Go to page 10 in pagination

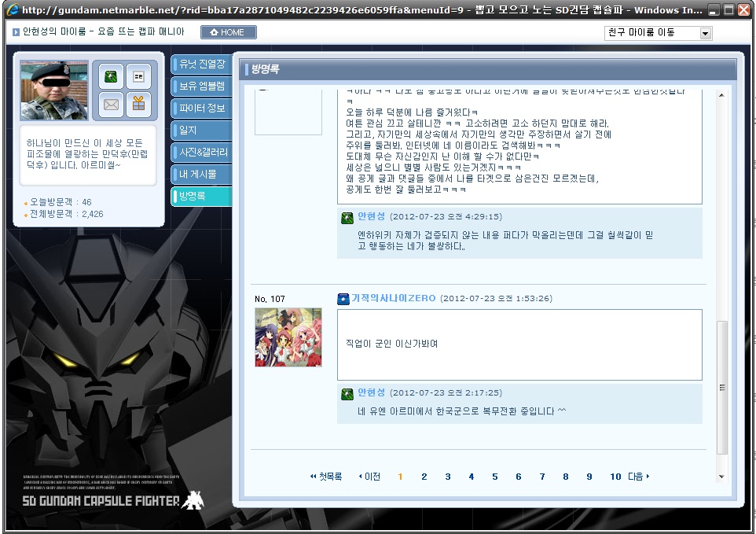[615, 477]
